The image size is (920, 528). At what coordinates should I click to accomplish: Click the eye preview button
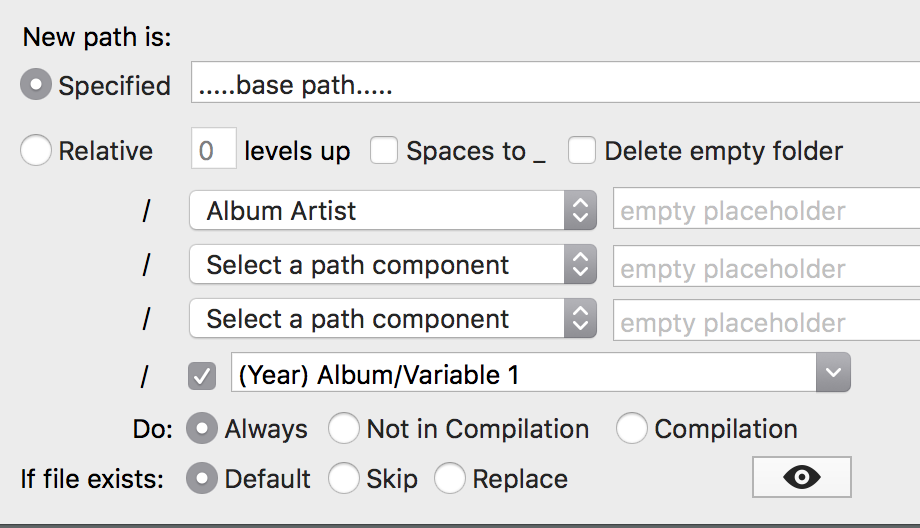click(x=801, y=478)
